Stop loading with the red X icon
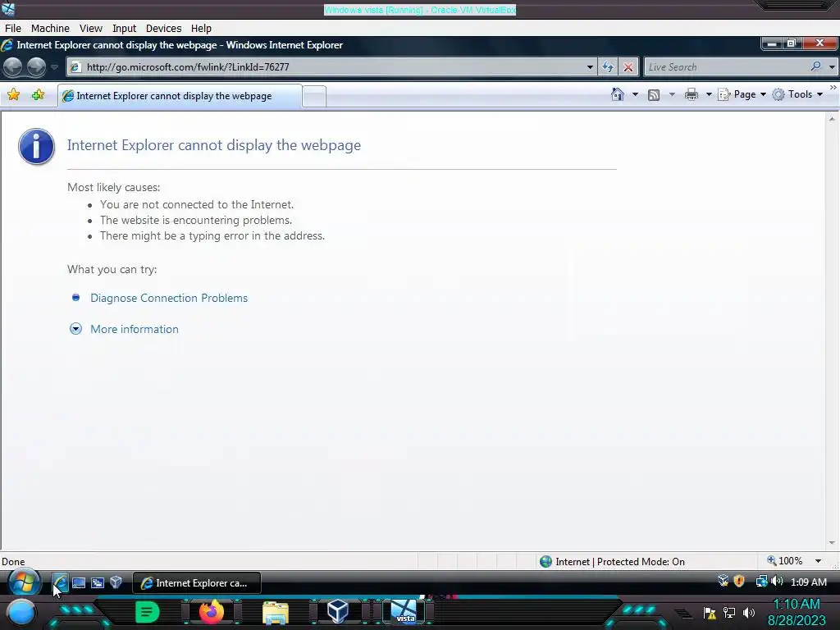Screen dimensions: 840x630 coord(628,67)
